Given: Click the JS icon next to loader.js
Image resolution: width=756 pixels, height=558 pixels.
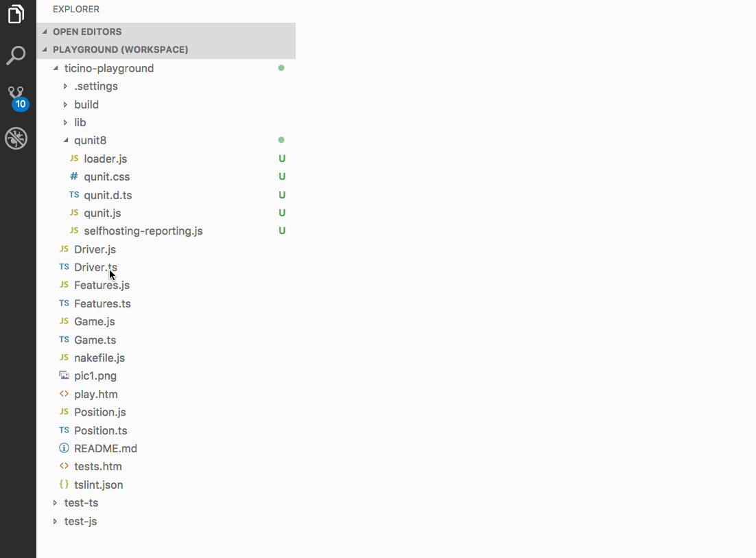Looking at the screenshot, I should point(73,159).
